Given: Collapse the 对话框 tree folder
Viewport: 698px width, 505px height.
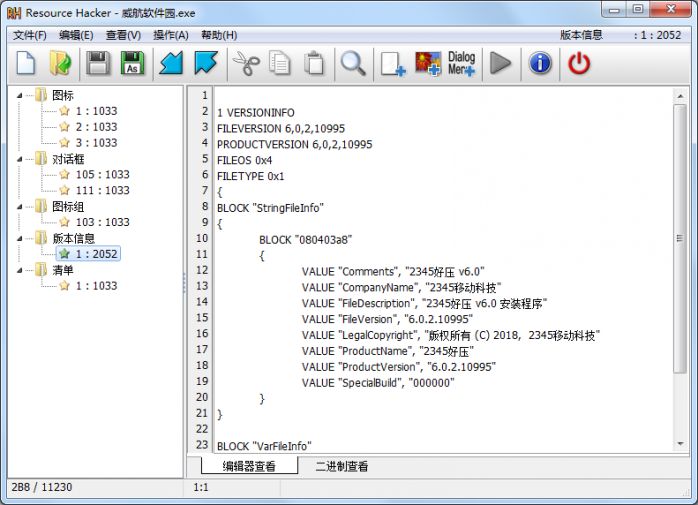Looking at the screenshot, I should point(20,159).
